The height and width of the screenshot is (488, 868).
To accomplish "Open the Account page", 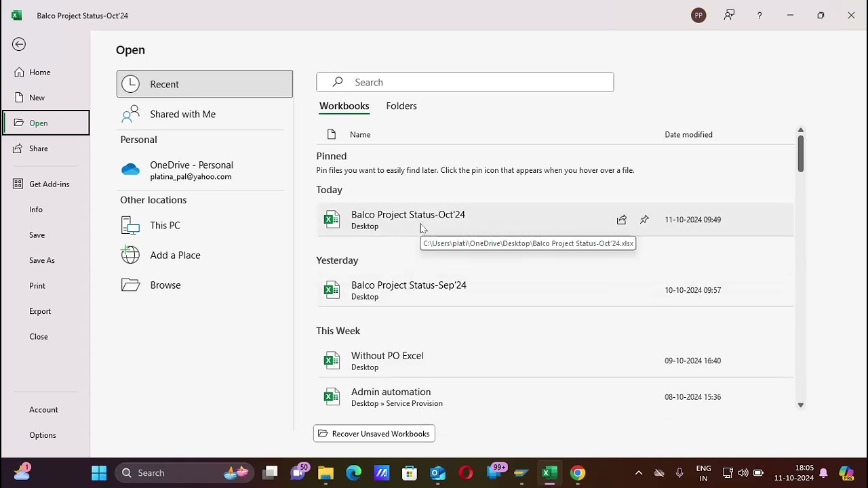I will click(45, 409).
